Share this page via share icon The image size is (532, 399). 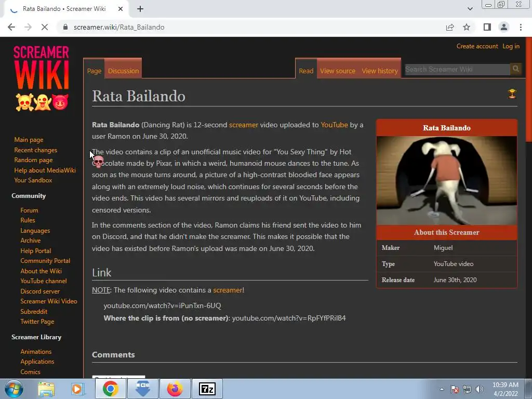[x=450, y=27]
